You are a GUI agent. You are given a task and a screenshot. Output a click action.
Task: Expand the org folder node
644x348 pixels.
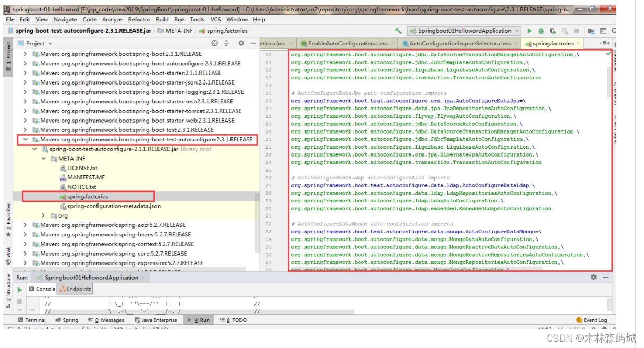44,215
